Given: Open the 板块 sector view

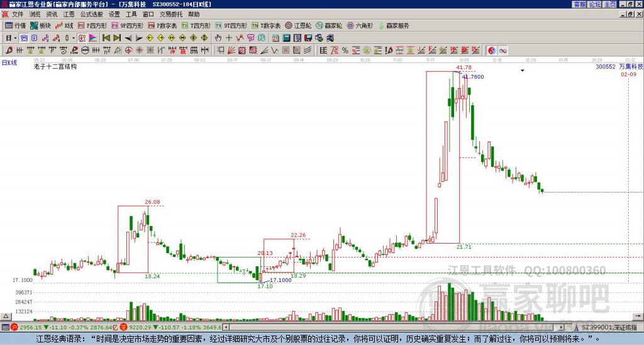Looking at the screenshot, I should (x=40, y=25).
